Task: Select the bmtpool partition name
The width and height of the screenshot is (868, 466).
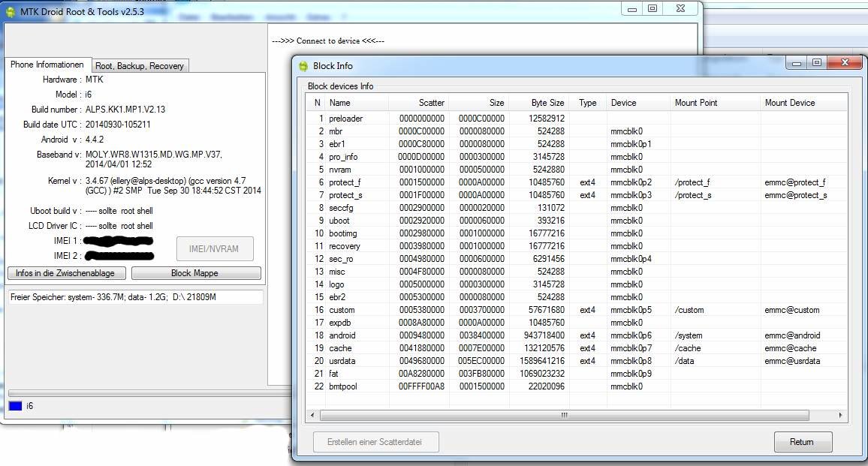Action: tap(343, 386)
